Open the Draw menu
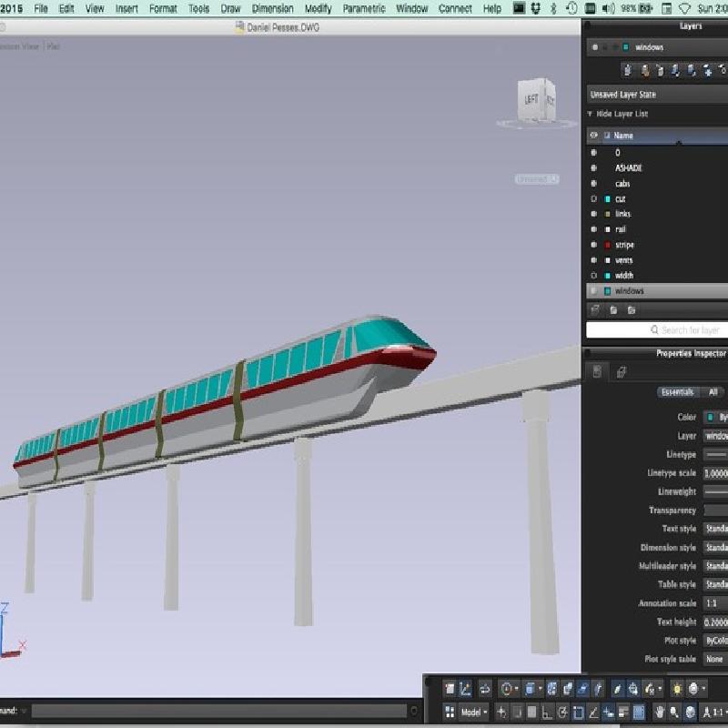Screen dimensions: 728x728 click(230, 9)
